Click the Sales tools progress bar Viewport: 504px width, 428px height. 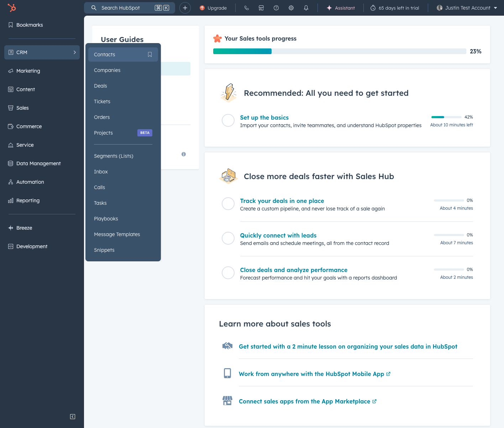[x=340, y=51]
